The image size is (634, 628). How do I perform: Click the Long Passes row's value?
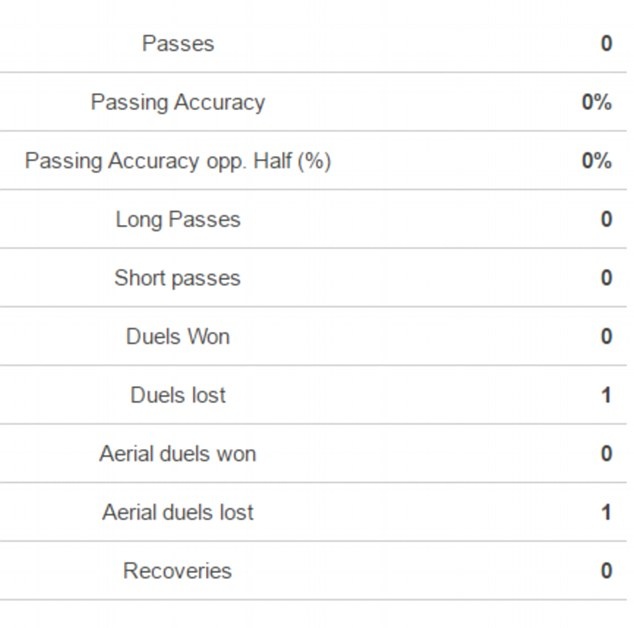(606, 219)
